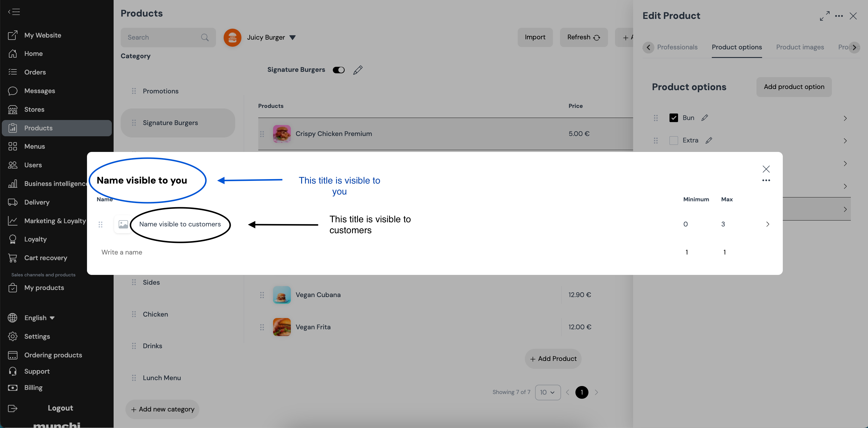Select the Promotions category
This screenshot has height=428, width=868.
point(160,91)
